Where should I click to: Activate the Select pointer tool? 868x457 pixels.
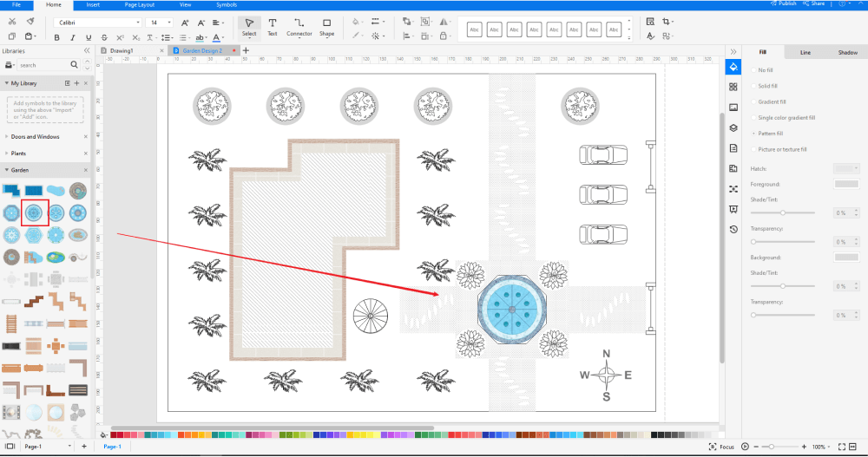tap(249, 27)
